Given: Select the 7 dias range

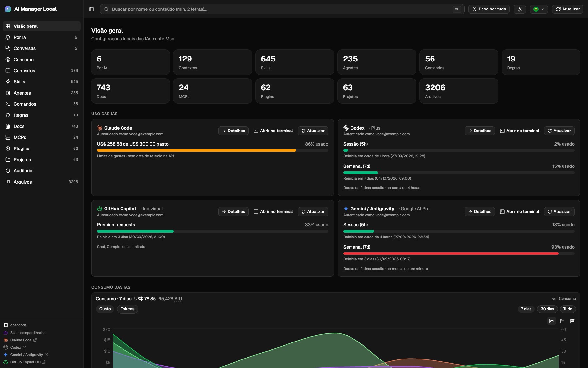Looking at the screenshot, I should point(526,309).
